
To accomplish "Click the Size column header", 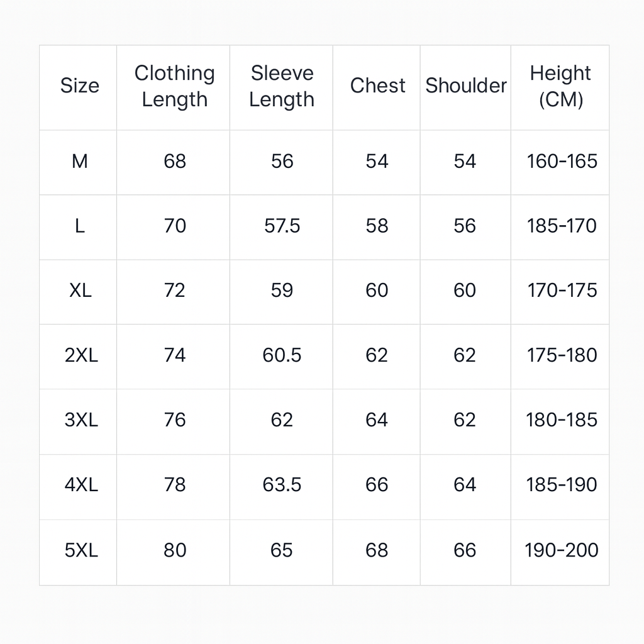I will pyautogui.click(x=79, y=86).
